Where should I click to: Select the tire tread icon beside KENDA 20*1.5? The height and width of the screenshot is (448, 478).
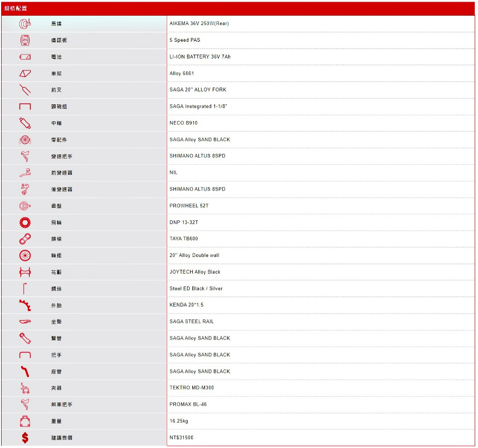tap(25, 305)
